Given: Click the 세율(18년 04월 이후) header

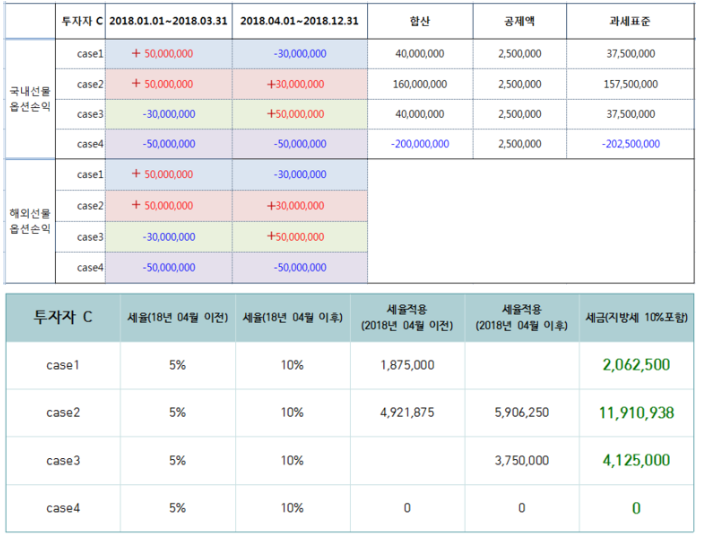Looking at the screenshot, I should coord(291,318).
